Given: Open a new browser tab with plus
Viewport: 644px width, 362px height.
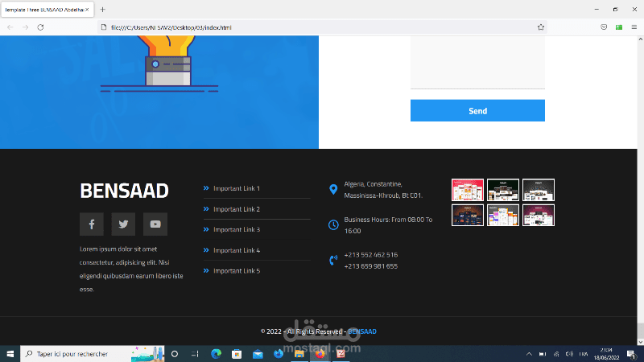Looking at the screenshot, I should (103, 10).
